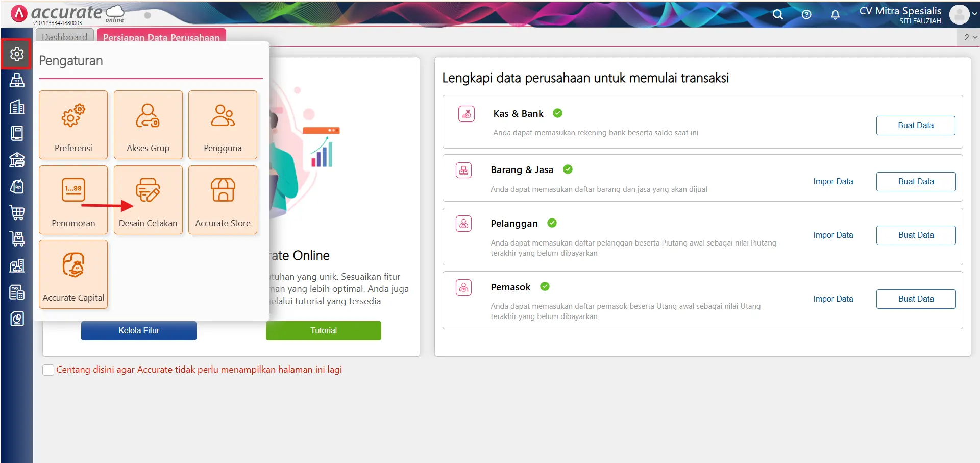Click the Pengaturan gear icon in sidebar
The height and width of the screenshot is (463, 980).
point(17,54)
